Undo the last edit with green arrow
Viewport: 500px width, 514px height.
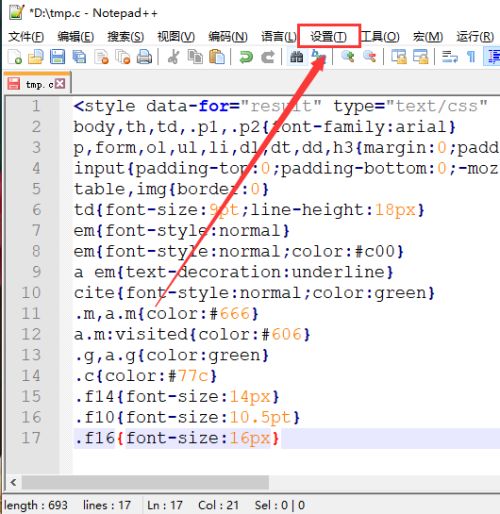point(246,57)
